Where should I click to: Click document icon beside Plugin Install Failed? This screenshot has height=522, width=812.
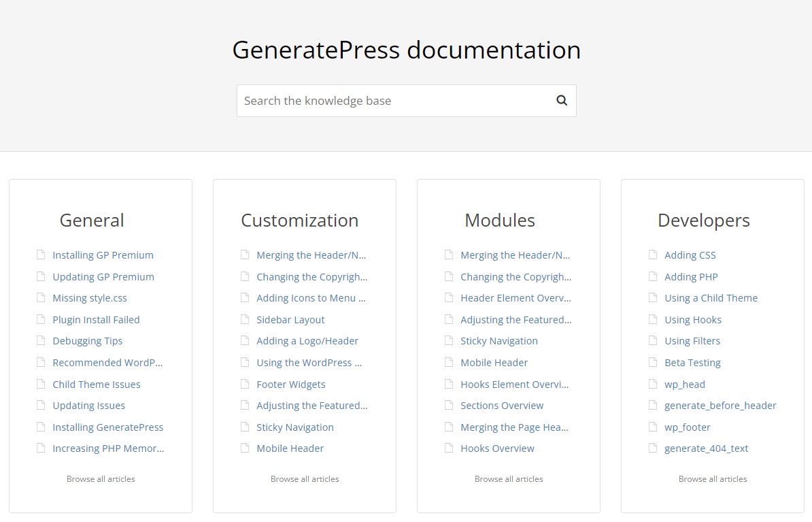point(40,319)
